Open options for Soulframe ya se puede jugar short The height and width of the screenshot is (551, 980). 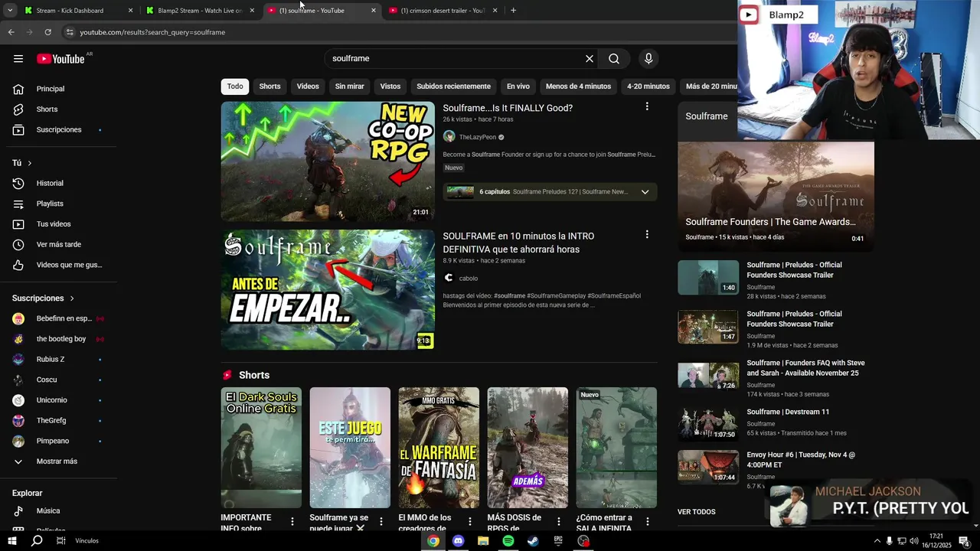pyautogui.click(x=381, y=521)
